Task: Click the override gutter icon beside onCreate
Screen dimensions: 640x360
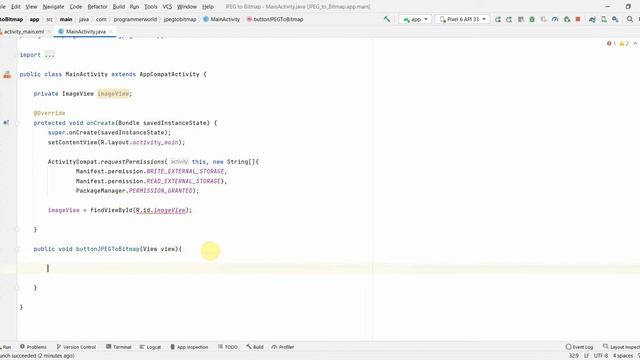Action: [6, 122]
